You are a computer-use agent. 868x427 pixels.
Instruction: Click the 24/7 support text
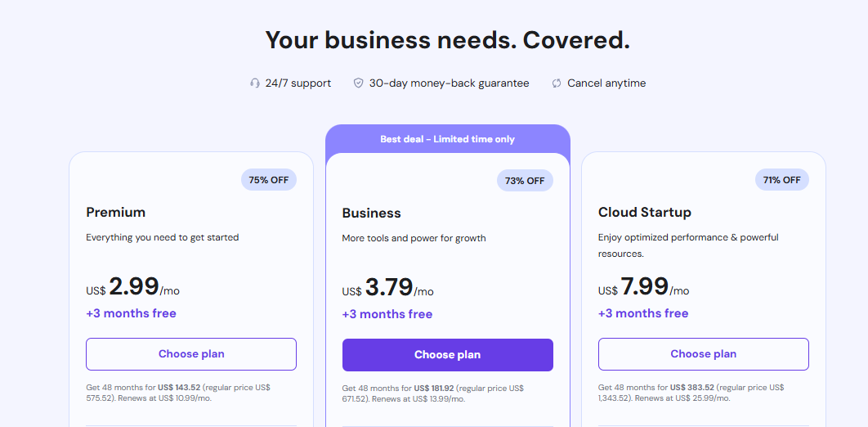point(298,83)
